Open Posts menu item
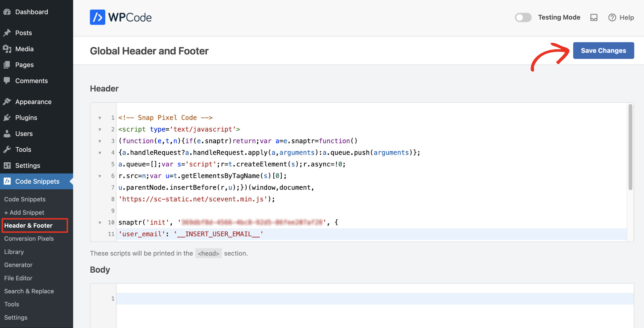This screenshot has width=644, height=328. [x=36, y=33]
